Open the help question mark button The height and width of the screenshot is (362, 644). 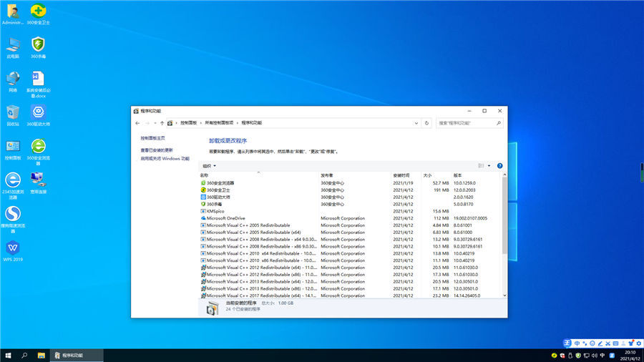click(500, 166)
